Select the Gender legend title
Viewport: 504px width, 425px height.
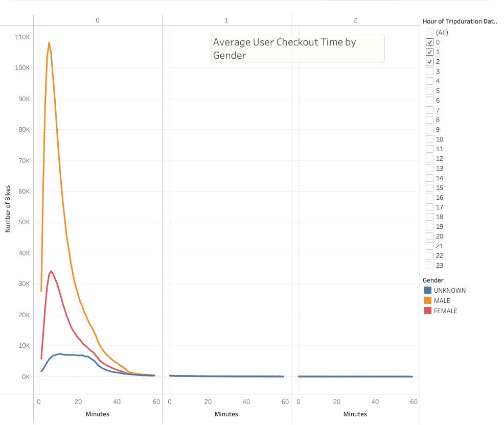(433, 280)
